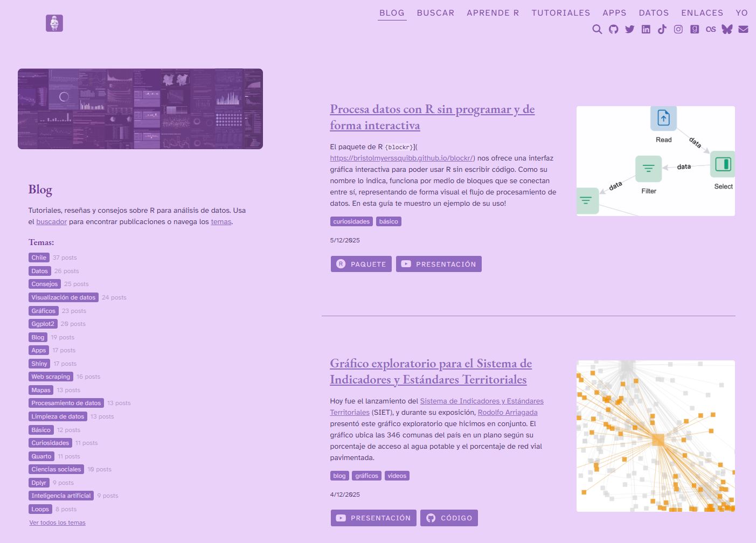The height and width of the screenshot is (543, 756).
Task: Open the Last.fm icon link
Action: (x=711, y=29)
